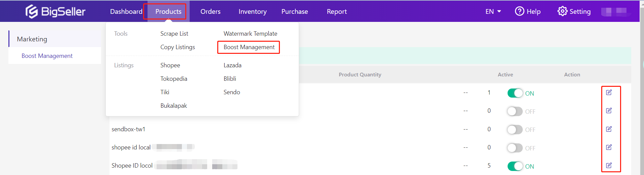This screenshot has height=175, width=644.
Task: Click the Help question mark icon
Action: pyautogui.click(x=519, y=11)
